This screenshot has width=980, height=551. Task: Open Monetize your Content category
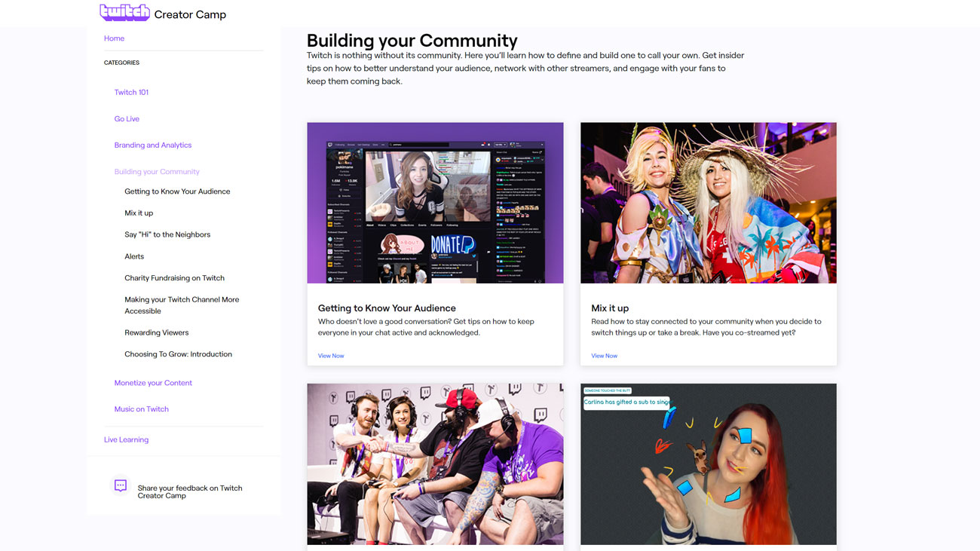pos(153,382)
